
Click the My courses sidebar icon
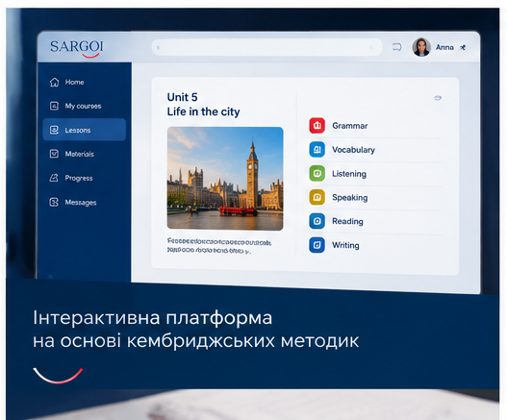point(54,106)
